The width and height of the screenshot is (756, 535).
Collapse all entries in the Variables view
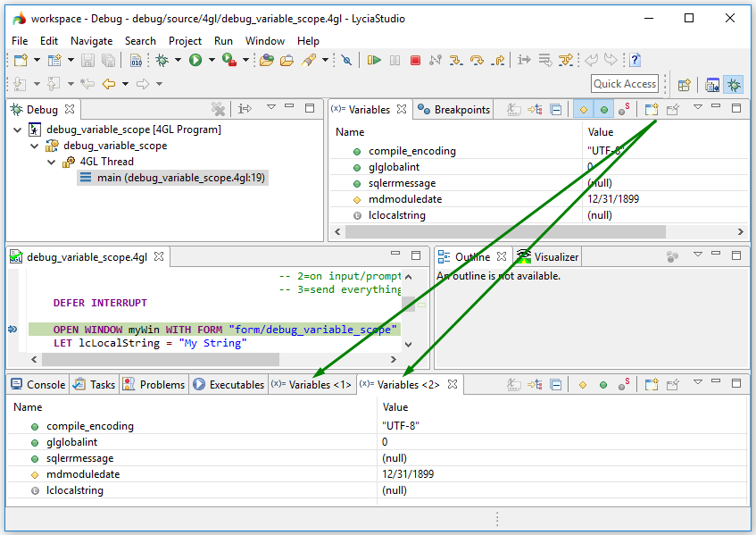[x=555, y=109]
